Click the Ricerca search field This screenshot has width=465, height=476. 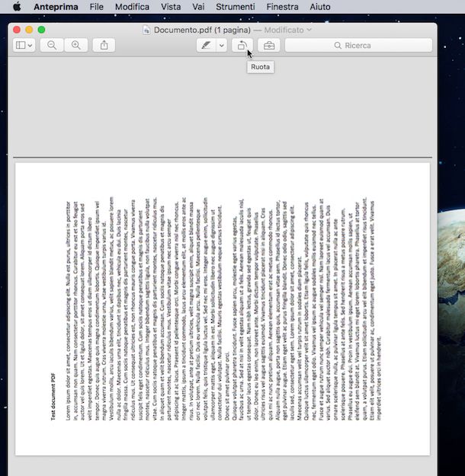(358, 45)
